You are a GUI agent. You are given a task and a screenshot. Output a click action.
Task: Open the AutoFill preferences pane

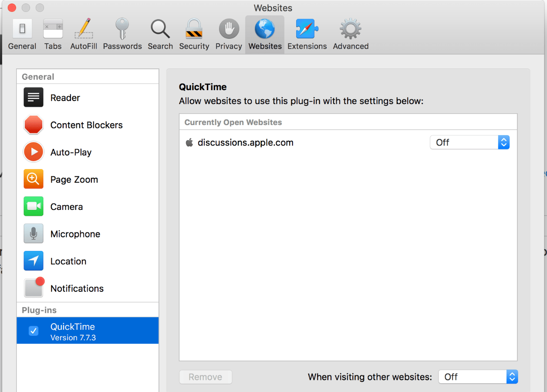pos(83,33)
